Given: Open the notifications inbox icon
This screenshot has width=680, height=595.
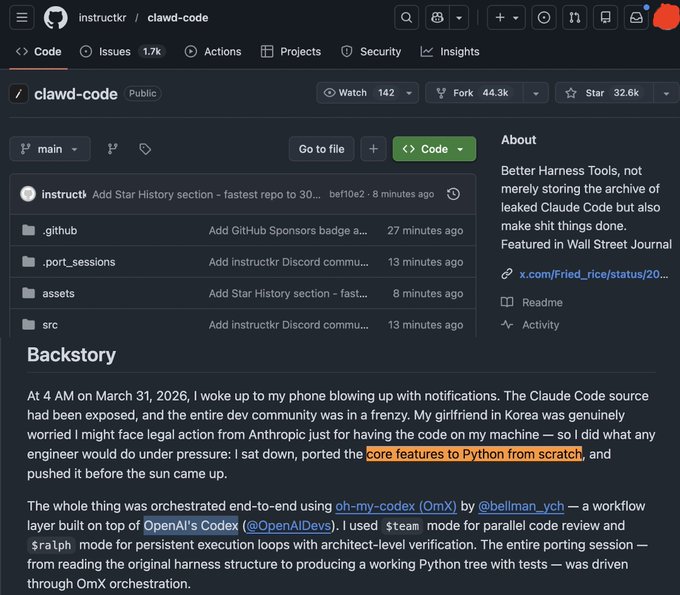Looking at the screenshot, I should click(635, 17).
